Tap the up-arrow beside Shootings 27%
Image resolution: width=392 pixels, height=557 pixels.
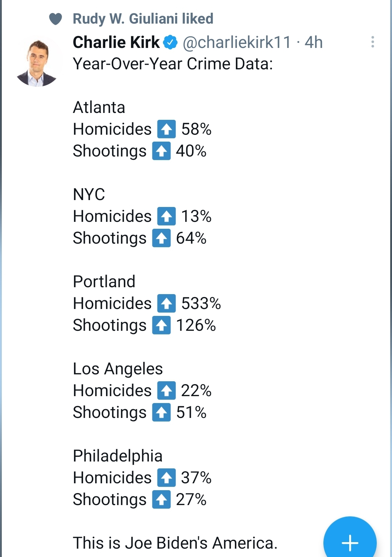pos(162,500)
